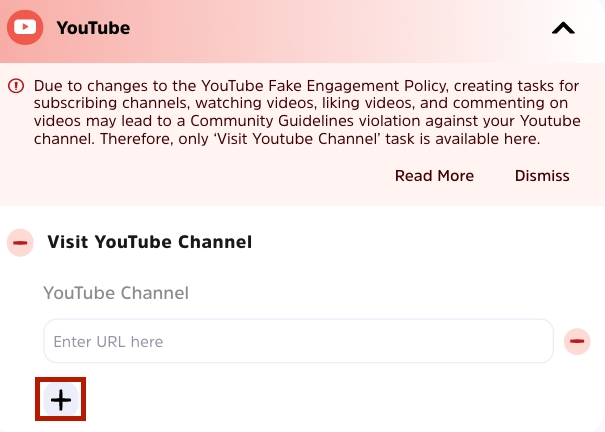This screenshot has width=605, height=432.
Task: Collapse the YouTube section with the chevron
Action: coord(563,28)
